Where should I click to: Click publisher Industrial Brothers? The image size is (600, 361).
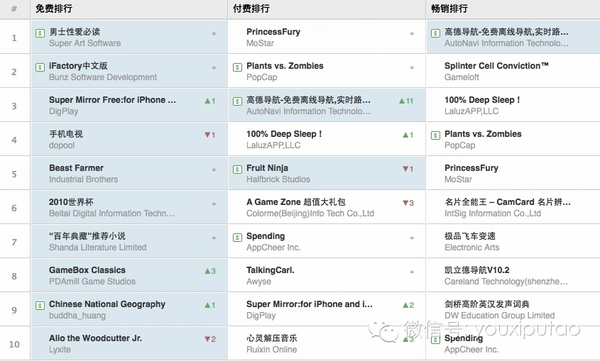click(x=83, y=180)
